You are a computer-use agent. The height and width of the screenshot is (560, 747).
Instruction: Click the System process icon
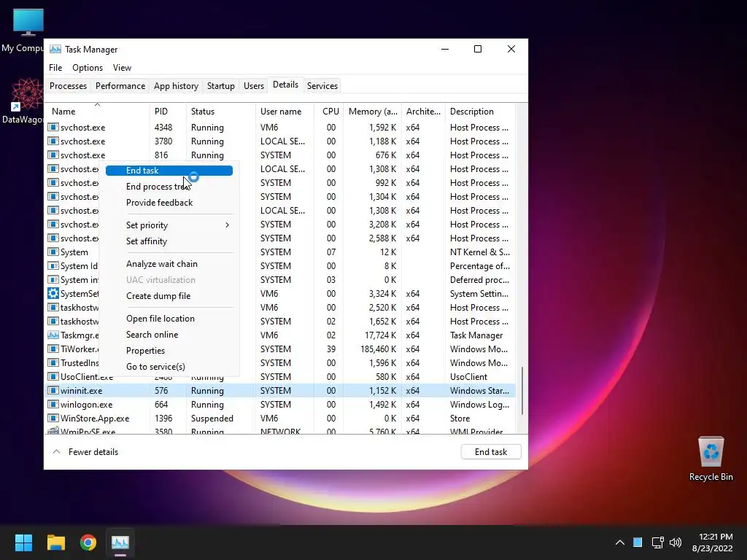(x=53, y=252)
